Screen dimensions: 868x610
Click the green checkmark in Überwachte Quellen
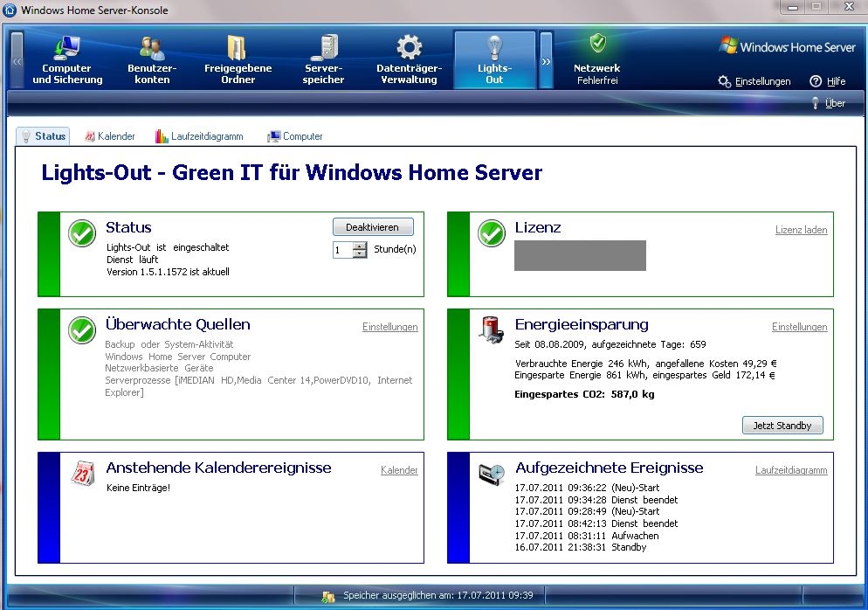(x=82, y=330)
